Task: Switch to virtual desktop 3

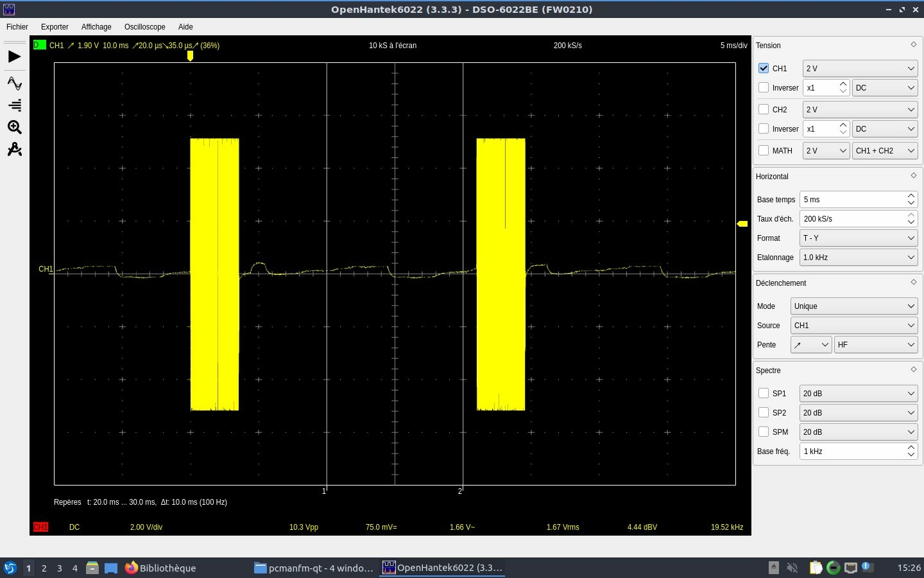Action: coord(59,568)
